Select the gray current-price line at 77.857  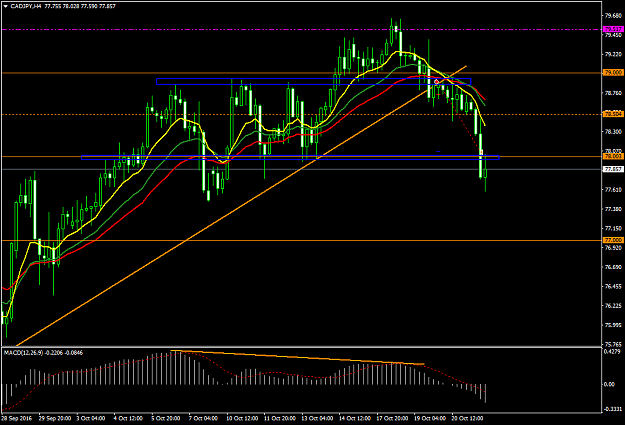click(x=301, y=169)
